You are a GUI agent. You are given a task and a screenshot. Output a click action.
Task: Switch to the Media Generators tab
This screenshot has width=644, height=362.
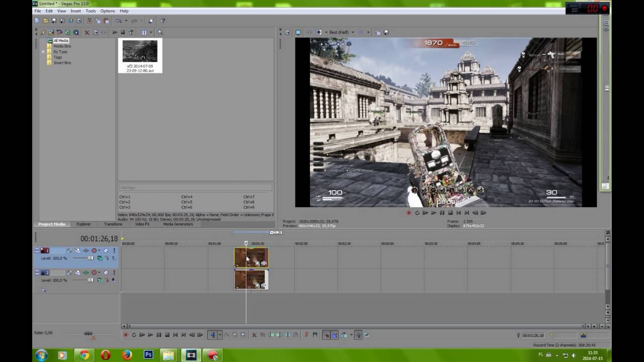coord(178,224)
